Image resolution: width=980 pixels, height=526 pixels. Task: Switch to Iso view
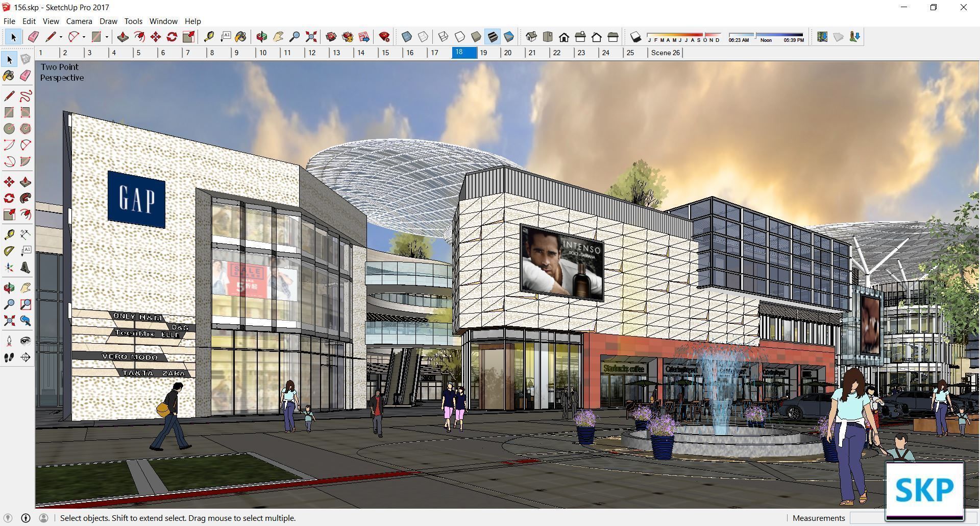coord(531,37)
